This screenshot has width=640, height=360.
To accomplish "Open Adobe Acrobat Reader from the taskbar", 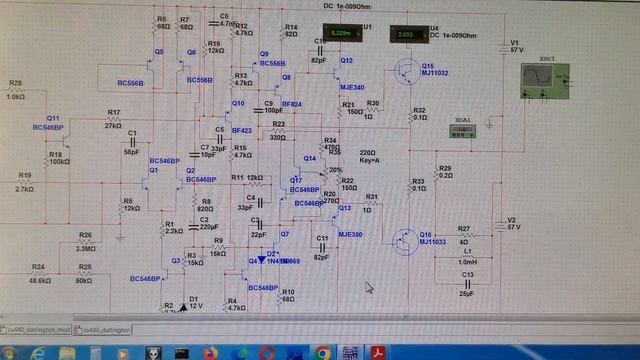I will [378, 353].
